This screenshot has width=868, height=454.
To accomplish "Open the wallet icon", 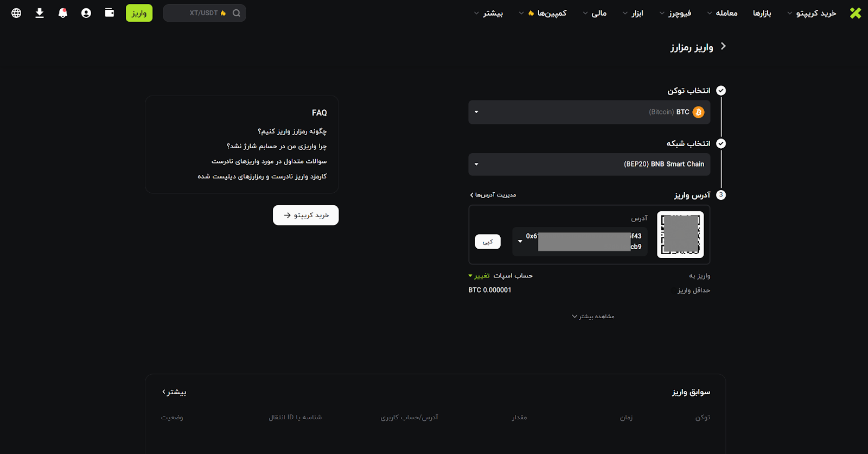I will coord(110,13).
